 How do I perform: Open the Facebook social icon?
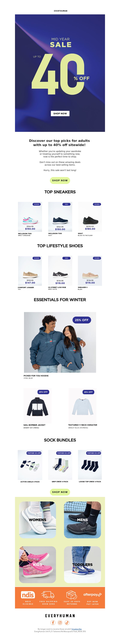click(53, 622)
